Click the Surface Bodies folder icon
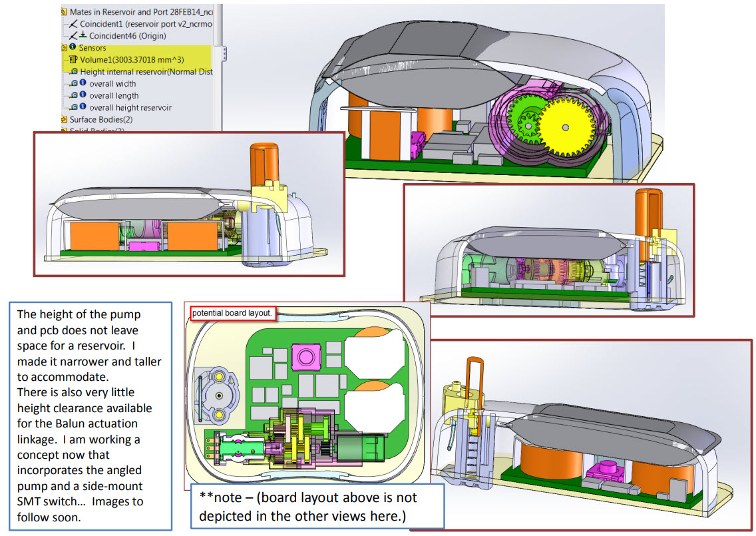 pos(64,119)
